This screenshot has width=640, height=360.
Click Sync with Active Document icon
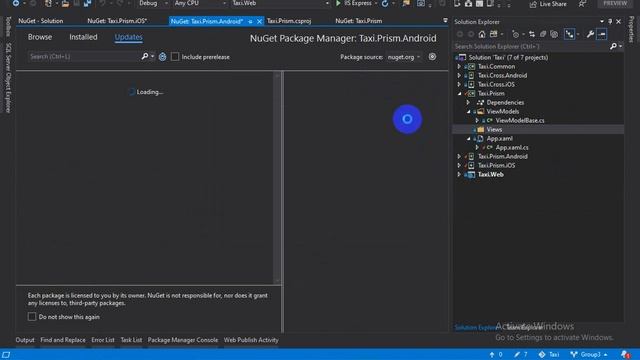click(x=532, y=34)
